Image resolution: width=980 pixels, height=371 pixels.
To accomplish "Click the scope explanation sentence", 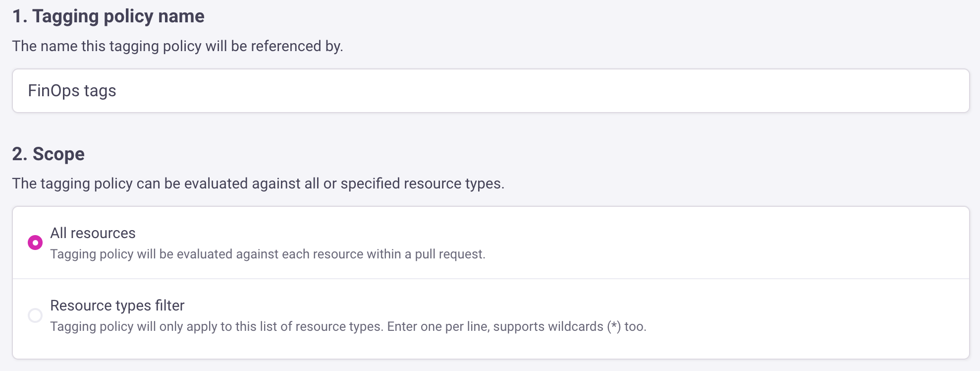I will (258, 183).
